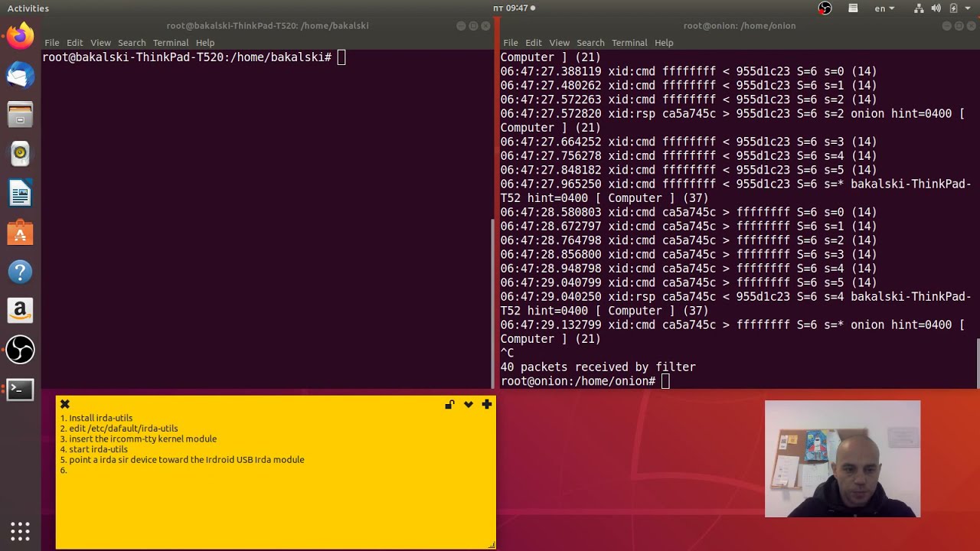Expand the system menu arrow
Image resolution: width=980 pixels, height=551 pixels.
tap(969, 8)
